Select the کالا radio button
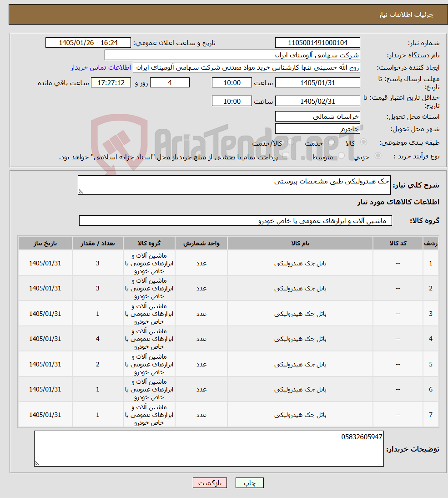448x498 pixels. coord(363,142)
